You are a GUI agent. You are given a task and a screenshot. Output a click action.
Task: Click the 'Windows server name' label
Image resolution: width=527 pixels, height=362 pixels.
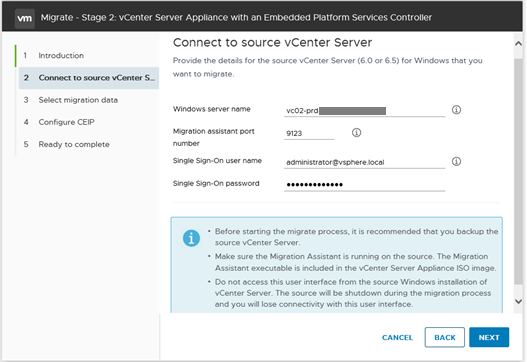[211, 109]
